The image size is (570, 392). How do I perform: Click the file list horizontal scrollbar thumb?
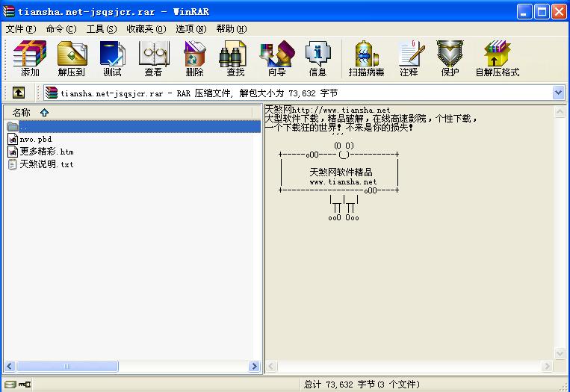click(68, 366)
